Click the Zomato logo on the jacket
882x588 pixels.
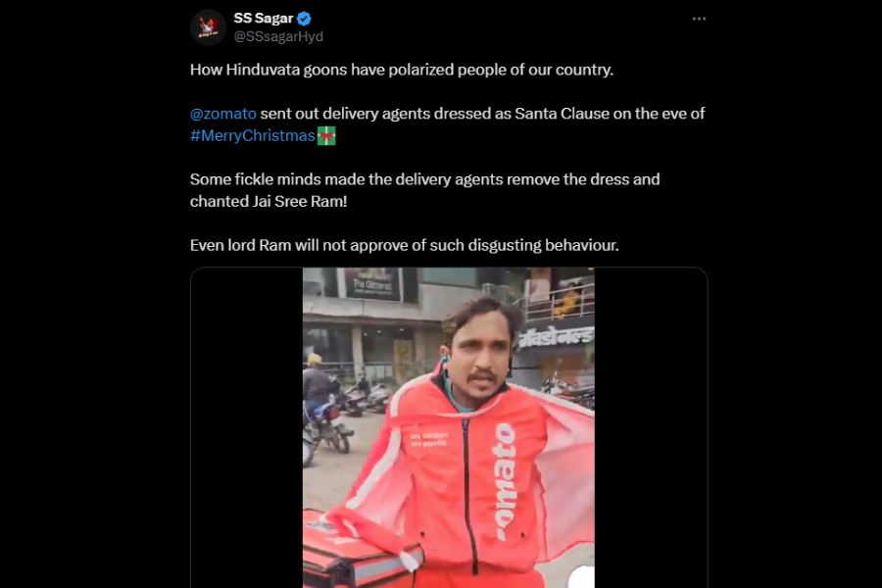click(505, 480)
